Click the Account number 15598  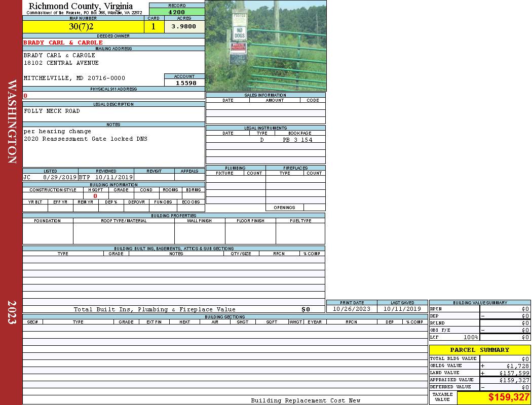point(186,83)
